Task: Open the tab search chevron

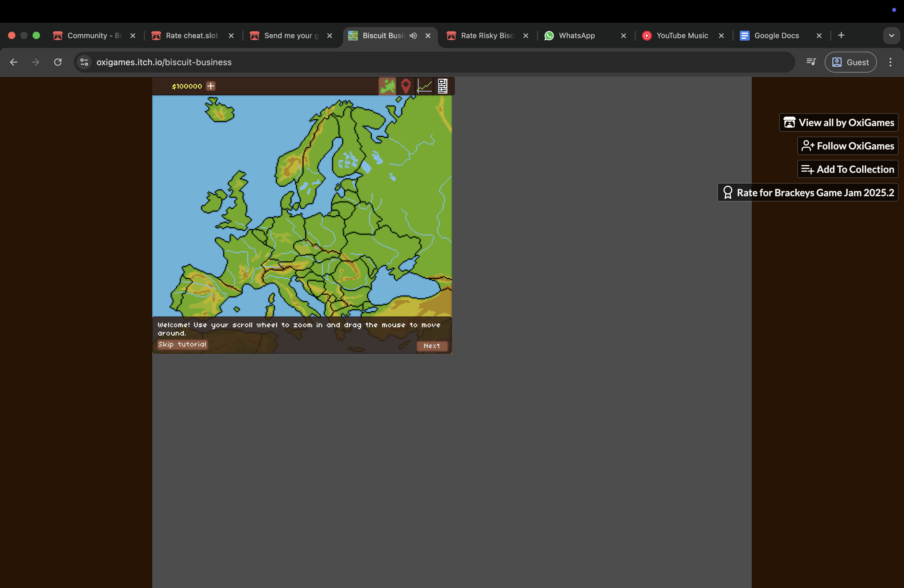Action: [891, 35]
